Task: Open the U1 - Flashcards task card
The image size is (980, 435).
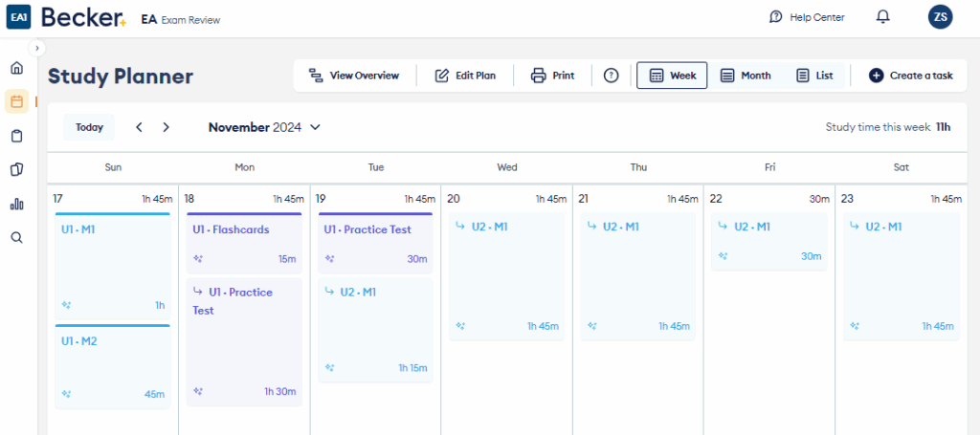Action: coord(244,244)
